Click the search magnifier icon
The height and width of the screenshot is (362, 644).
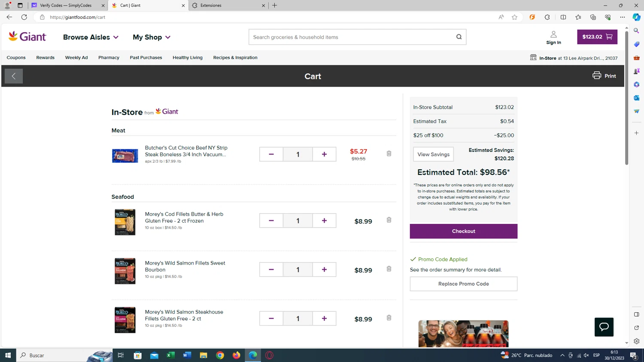(x=459, y=37)
